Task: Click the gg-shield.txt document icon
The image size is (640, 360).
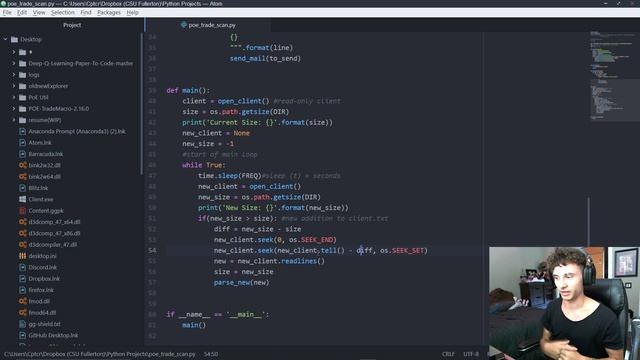Action: point(22,324)
